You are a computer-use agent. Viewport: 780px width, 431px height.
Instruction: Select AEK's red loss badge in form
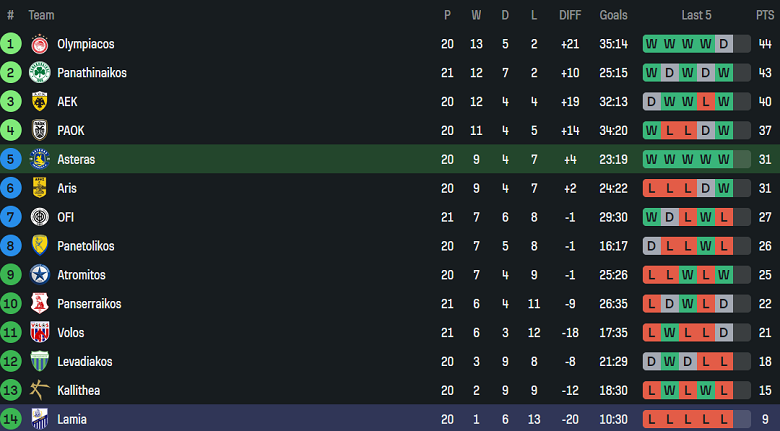705,102
